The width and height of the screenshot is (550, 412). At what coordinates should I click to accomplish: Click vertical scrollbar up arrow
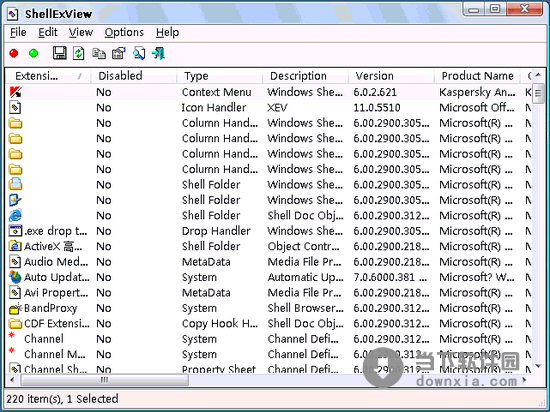538,75
